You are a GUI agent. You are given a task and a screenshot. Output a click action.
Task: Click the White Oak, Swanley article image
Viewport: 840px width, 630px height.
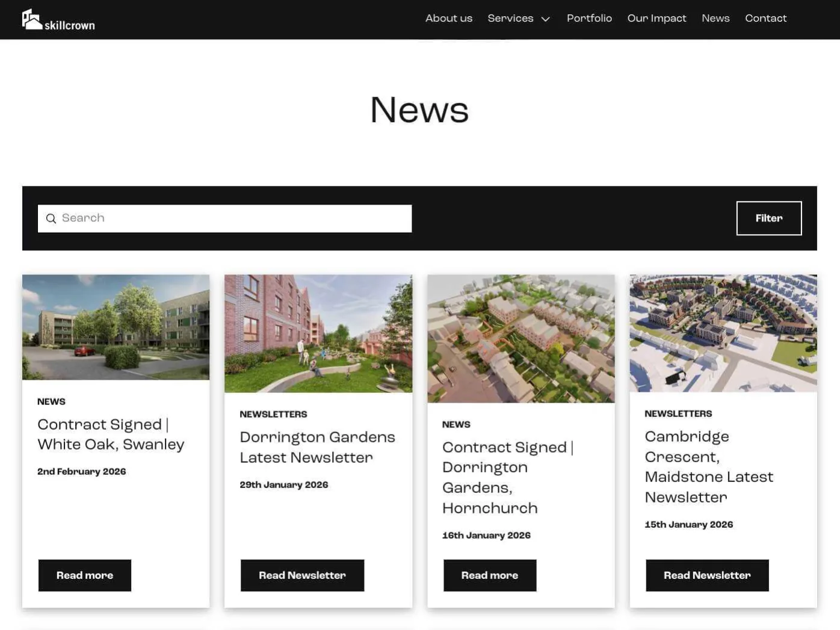pyautogui.click(x=116, y=327)
